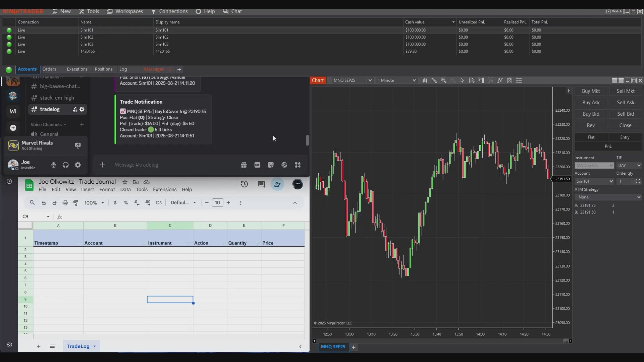Screen dimensions: 644x362
Task: Open Discord emoji picker
Action: pos(284,165)
